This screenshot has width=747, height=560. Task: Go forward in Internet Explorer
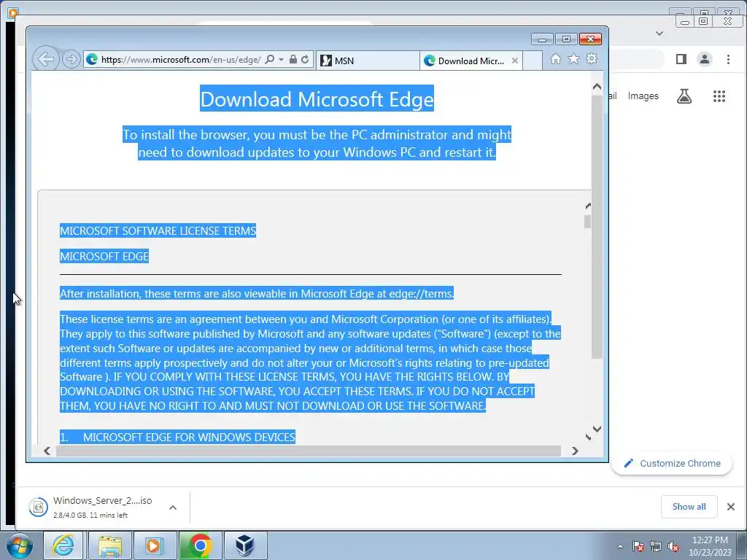pyautogui.click(x=71, y=60)
